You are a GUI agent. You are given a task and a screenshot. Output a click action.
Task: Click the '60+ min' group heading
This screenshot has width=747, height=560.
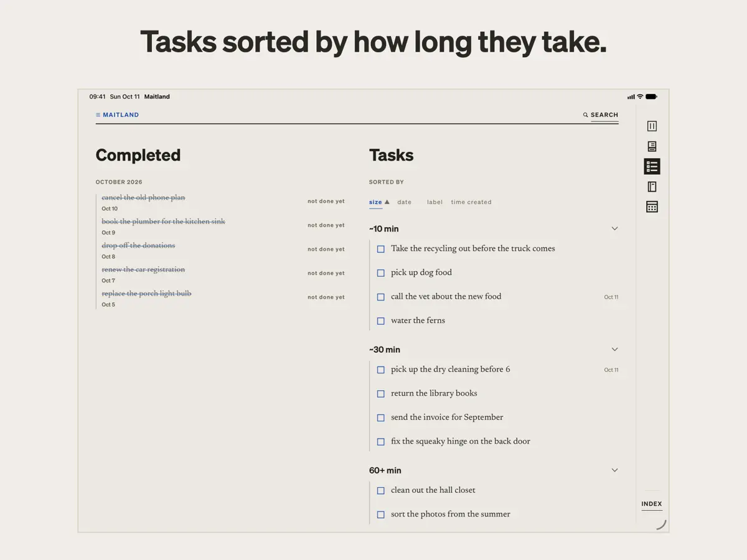[385, 470]
